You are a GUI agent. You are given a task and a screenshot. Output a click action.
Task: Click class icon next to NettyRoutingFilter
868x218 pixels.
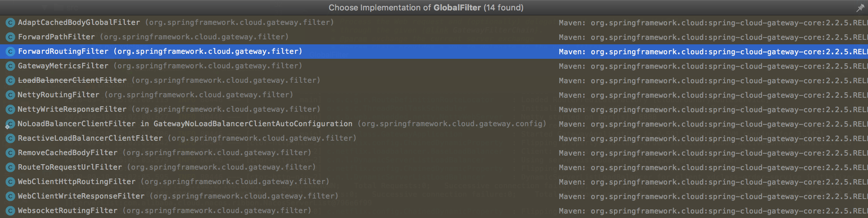[x=10, y=95]
